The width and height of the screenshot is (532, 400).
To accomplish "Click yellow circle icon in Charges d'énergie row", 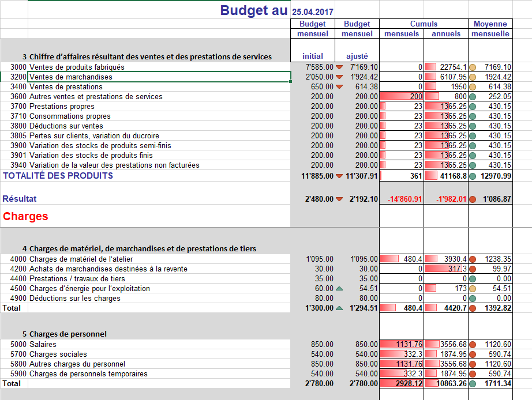I will click(x=473, y=289).
